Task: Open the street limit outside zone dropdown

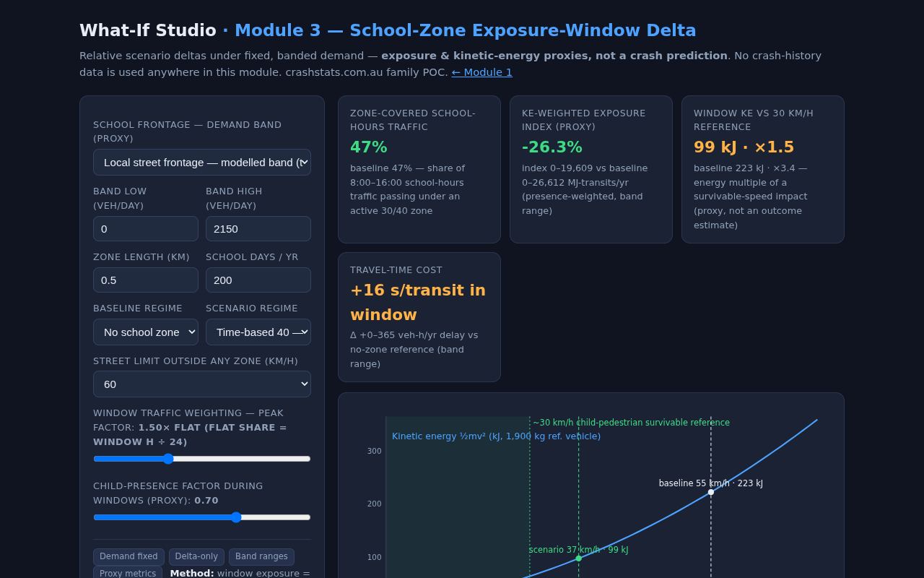Action: (x=202, y=384)
